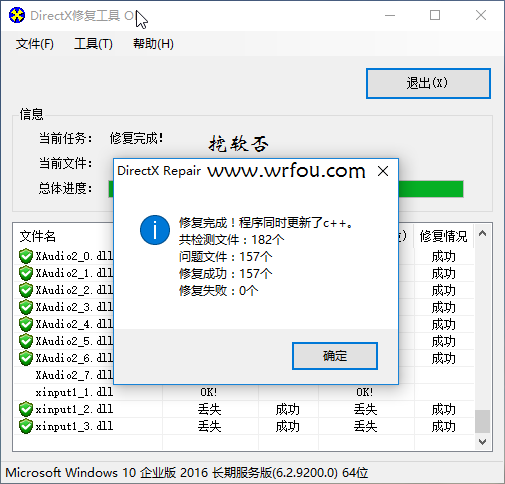This screenshot has height=484, width=505.
Task: Select the XAudio2_6.dll file name
Action: (x=74, y=358)
